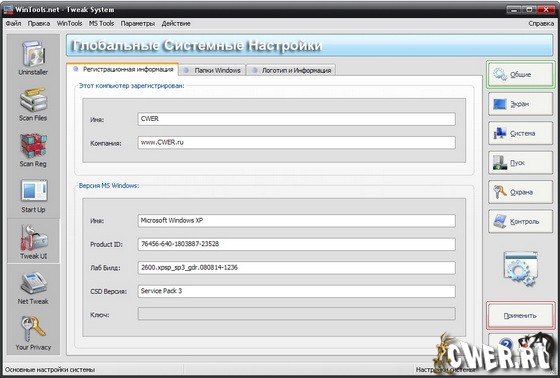Close the WinTools.net window
This screenshot has width=560, height=378.
pyautogui.click(x=546, y=10)
